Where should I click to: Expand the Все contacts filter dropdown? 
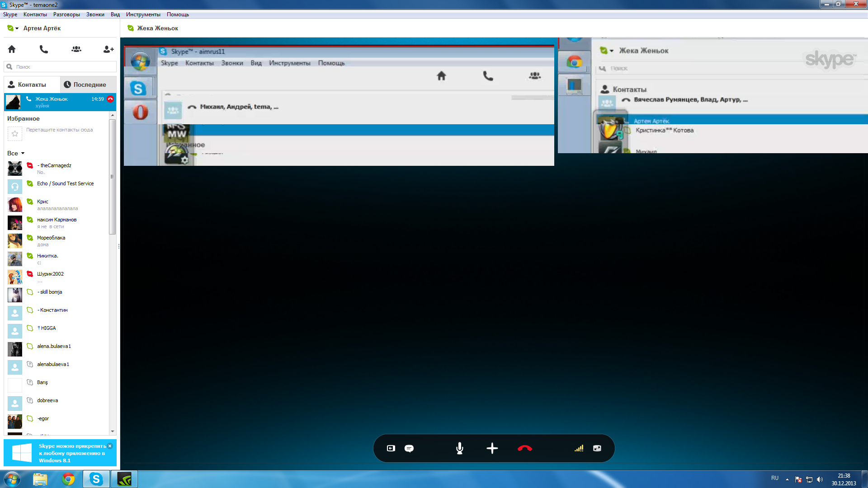click(16, 153)
